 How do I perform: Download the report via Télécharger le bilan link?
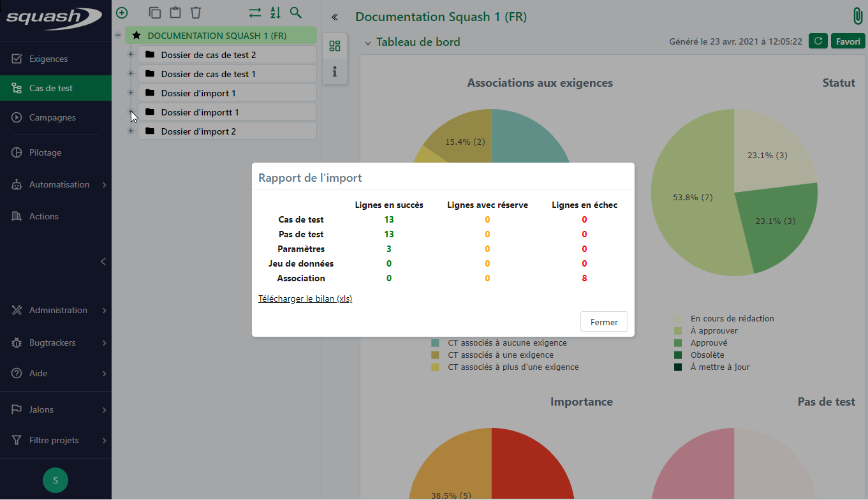coord(305,298)
